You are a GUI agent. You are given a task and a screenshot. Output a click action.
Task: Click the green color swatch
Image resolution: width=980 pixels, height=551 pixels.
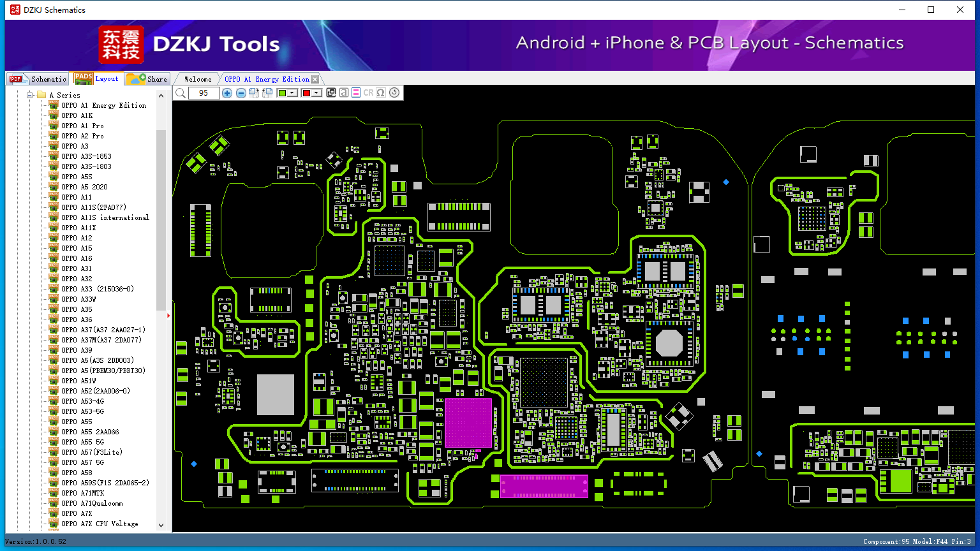point(283,93)
